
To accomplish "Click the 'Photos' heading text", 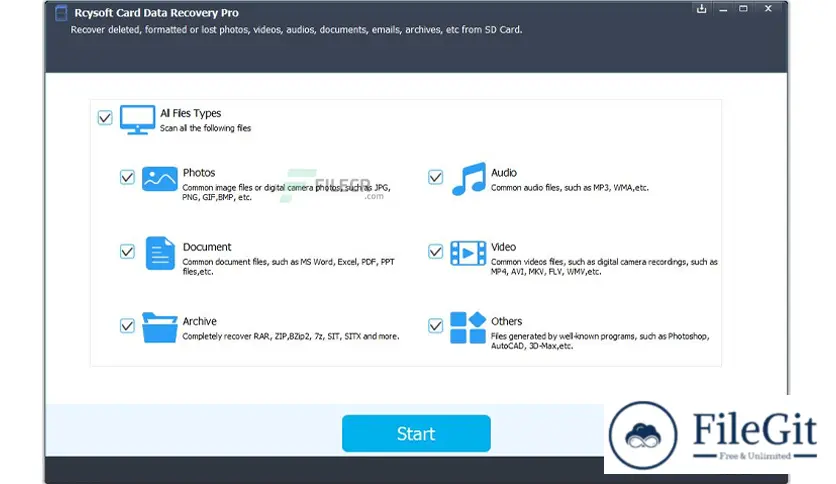I will [199, 173].
